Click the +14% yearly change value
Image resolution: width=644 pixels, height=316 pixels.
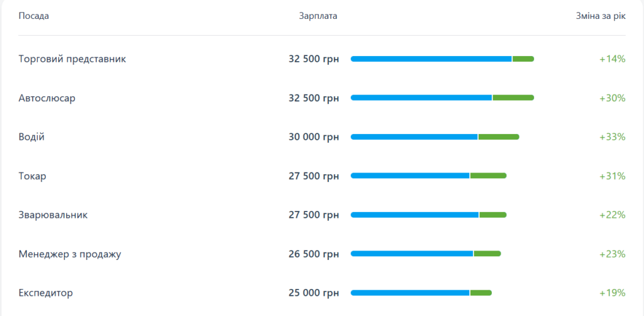(613, 59)
